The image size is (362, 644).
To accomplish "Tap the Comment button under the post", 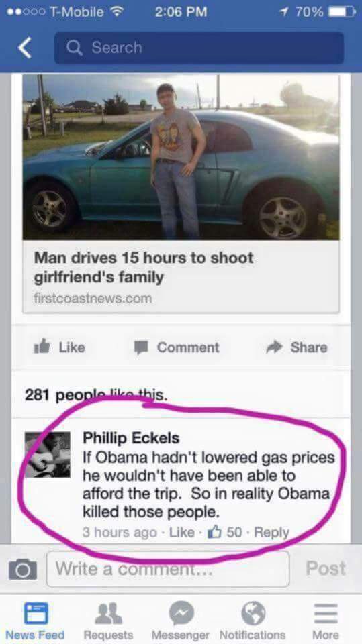I will 177,347.
